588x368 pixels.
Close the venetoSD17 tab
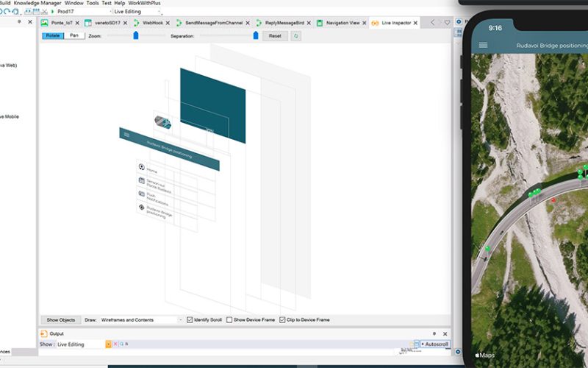125,23
